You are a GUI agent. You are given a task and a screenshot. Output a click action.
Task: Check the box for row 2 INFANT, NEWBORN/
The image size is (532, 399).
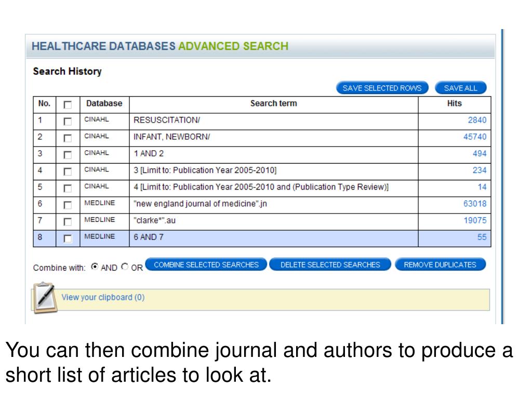tap(68, 138)
